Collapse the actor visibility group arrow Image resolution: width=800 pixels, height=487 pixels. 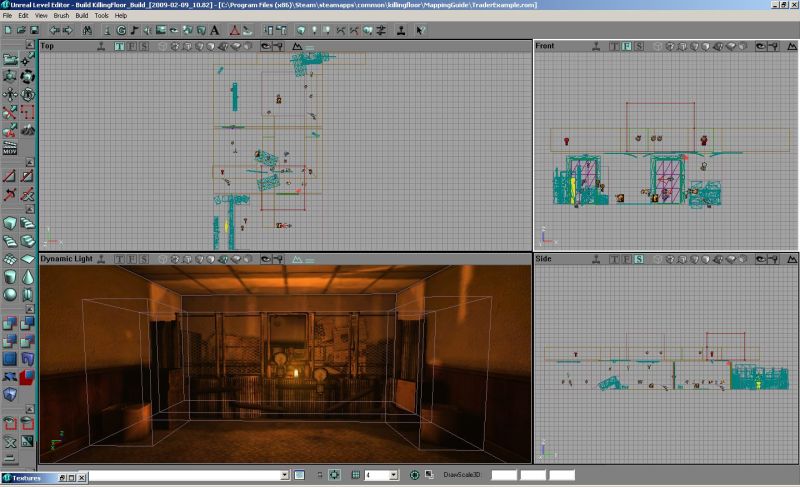point(30,409)
